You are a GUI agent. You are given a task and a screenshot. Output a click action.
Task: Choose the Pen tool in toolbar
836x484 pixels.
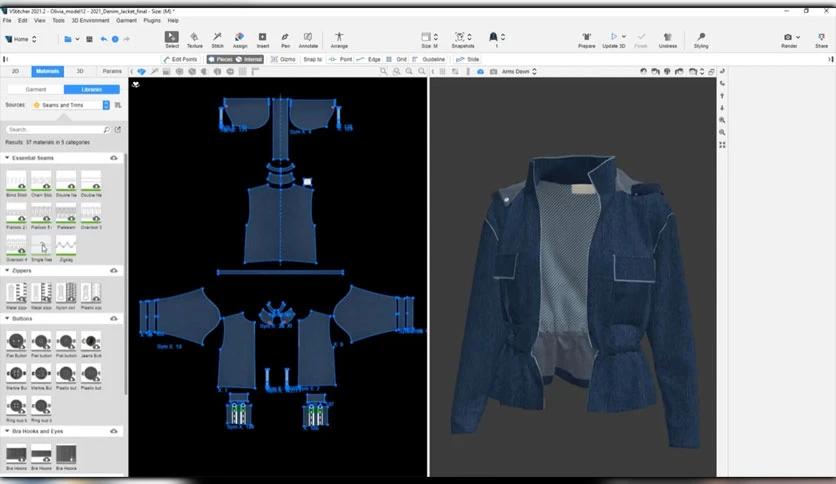[286, 39]
